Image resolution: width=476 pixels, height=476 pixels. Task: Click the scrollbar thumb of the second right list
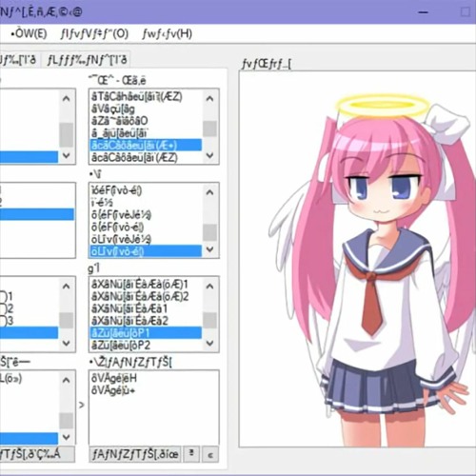tap(209, 232)
